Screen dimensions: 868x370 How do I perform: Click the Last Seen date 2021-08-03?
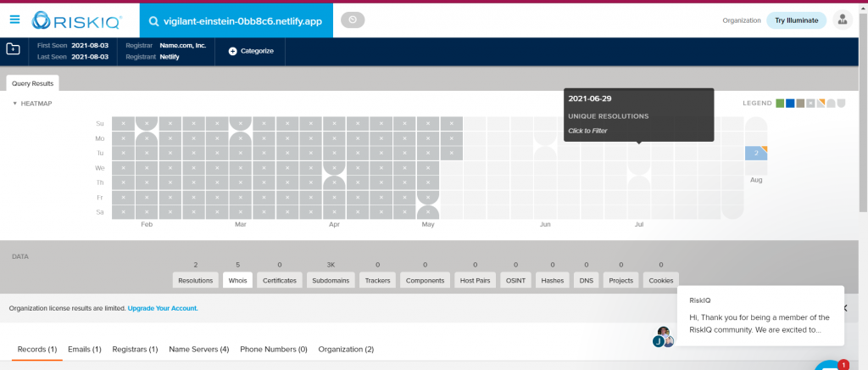click(x=90, y=57)
